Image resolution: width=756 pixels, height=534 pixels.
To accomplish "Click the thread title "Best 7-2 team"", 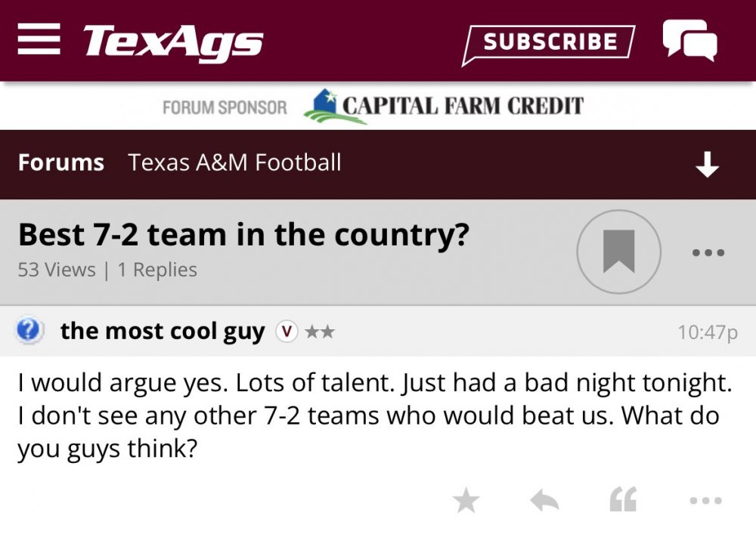I will tap(243, 235).
